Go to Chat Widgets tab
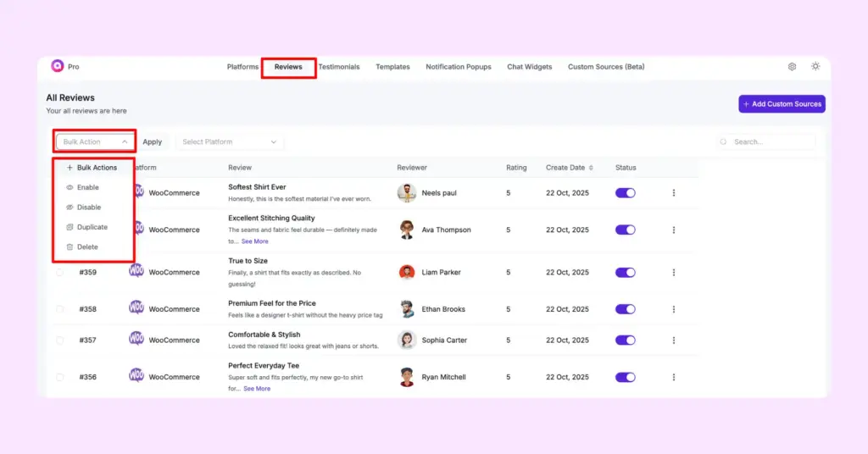Viewport: 868px width, 454px height. pyautogui.click(x=529, y=67)
